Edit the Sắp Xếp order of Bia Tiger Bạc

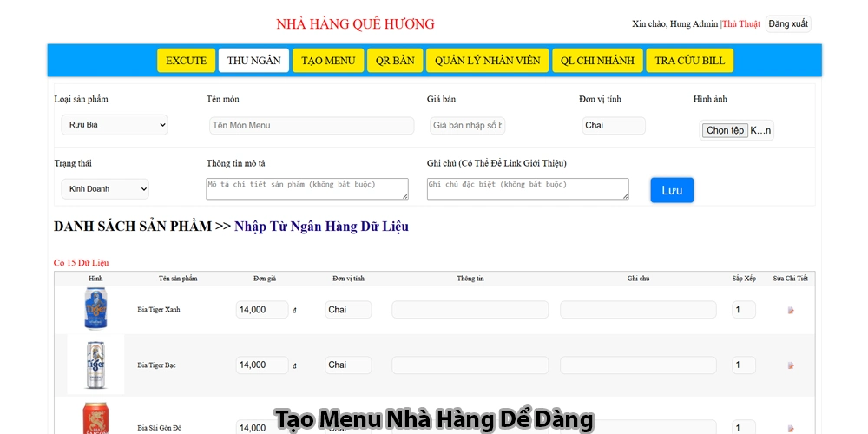(x=744, y=365)
